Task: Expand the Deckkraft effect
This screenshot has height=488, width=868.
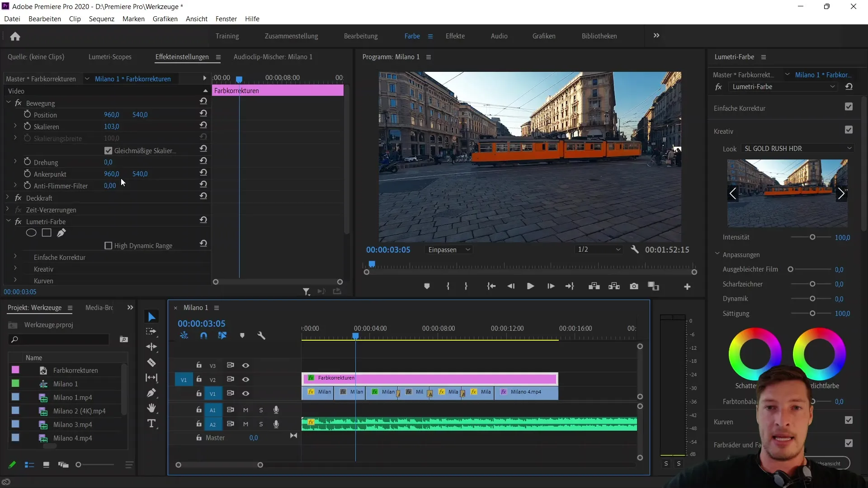Action: coord(8,197)
